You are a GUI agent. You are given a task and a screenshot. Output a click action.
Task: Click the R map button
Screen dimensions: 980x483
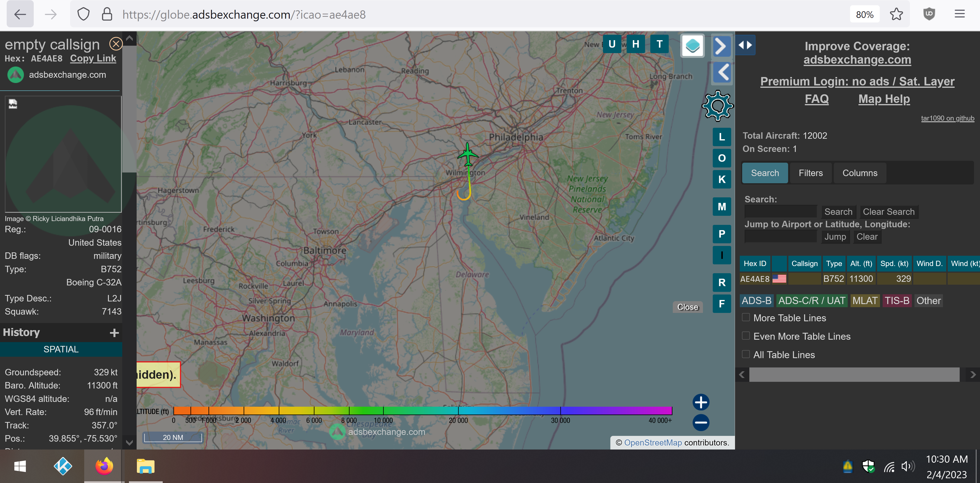[x=722, y=283]
